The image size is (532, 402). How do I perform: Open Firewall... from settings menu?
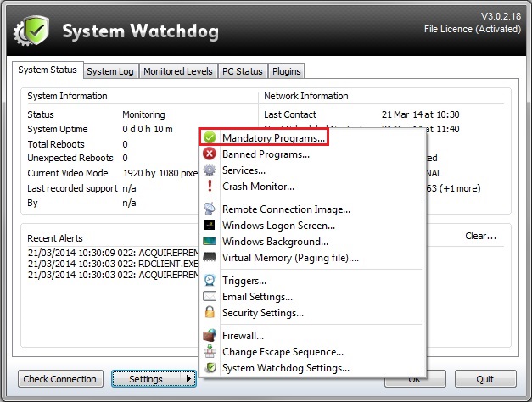(x=312, y=336)
